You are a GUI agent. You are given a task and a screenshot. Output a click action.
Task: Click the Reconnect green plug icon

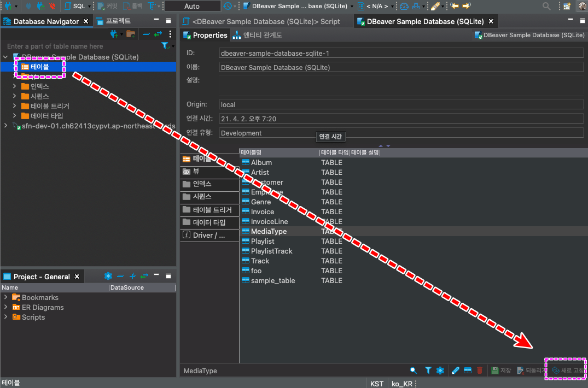[x=40, y=6]
